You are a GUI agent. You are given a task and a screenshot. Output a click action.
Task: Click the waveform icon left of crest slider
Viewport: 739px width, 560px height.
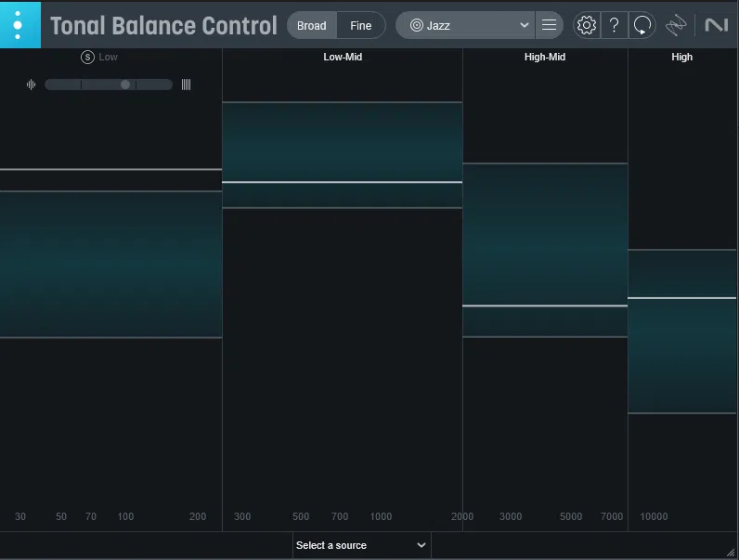coord(32,85)
